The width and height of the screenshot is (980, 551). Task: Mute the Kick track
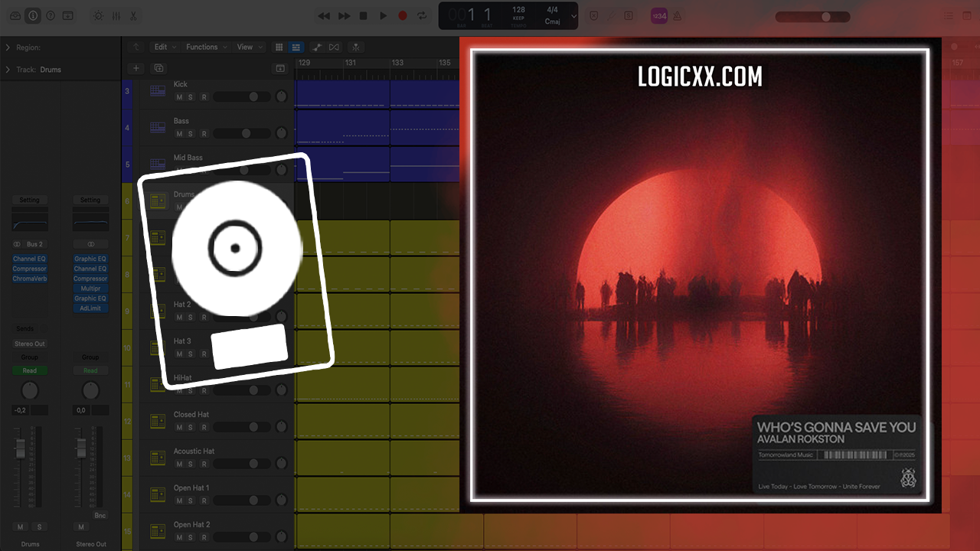point(179,97)
